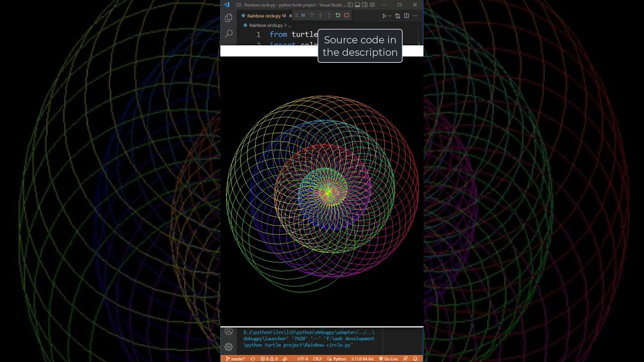Click the 'from' keyword on line 1
Viewport: 644px width, 362px height.
pyautogui.click(x=278, y=34)
